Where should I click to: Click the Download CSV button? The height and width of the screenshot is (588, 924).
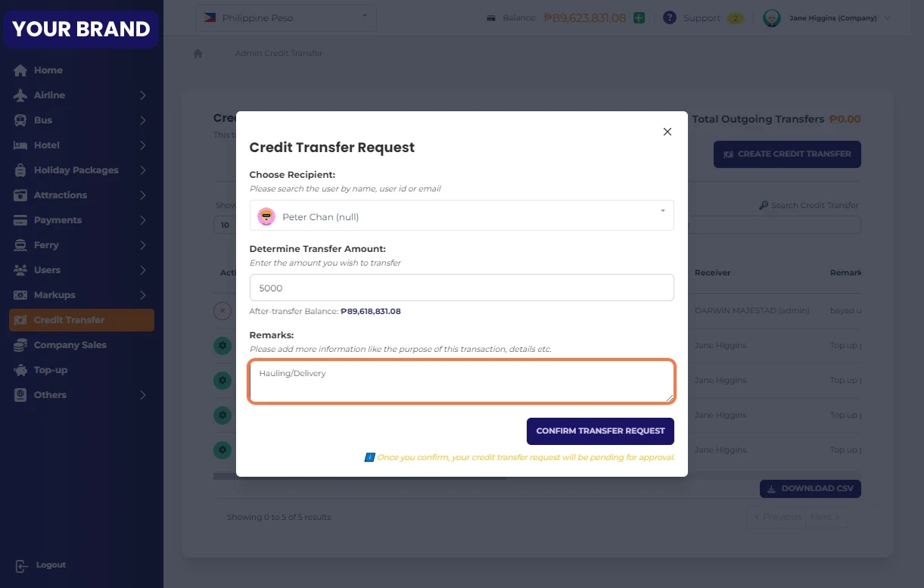[x=810, y=489]
